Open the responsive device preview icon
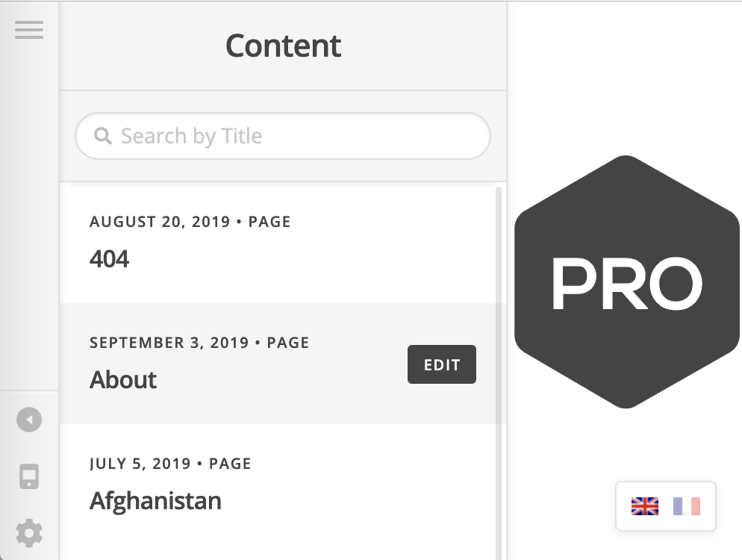The image size is (742, 560). pos(29,476)
